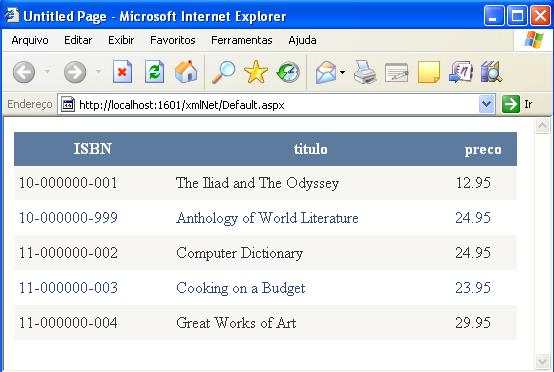This screenshot has height=372, width=554.
Task: Open the Favoritos menu
Action: tap(172, 40)
